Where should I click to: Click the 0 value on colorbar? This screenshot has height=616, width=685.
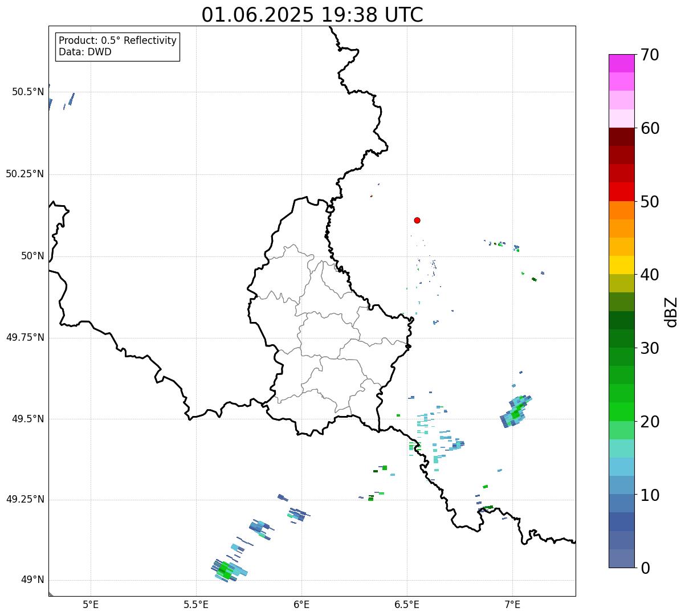pyautogui.click(x=645, y=568)
